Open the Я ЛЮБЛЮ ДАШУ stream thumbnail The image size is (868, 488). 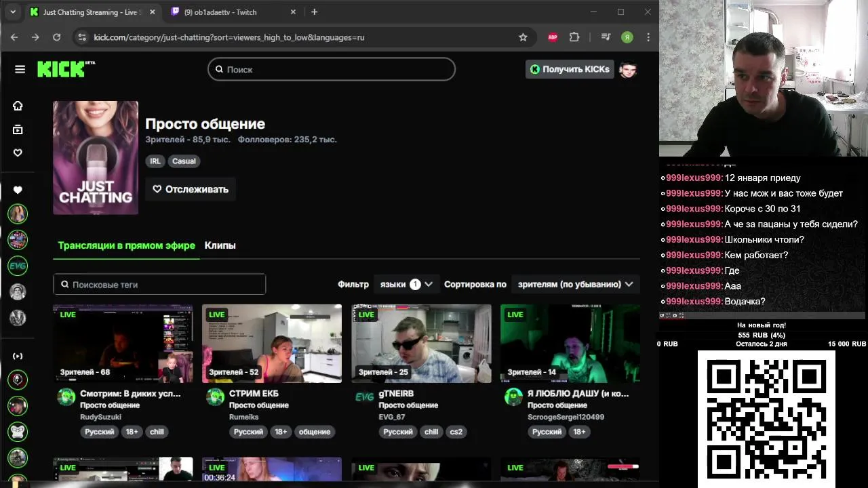click(x=570, y=344)
